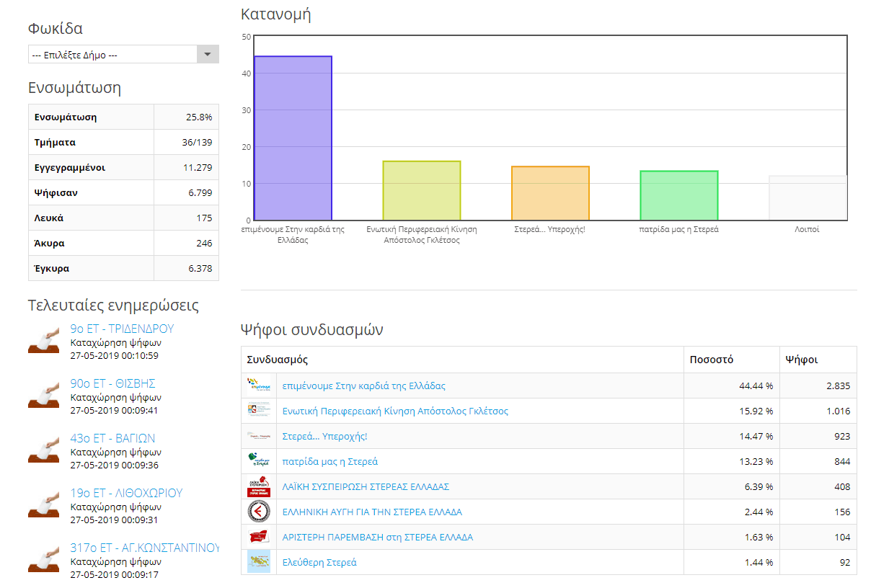Click the purple bar in the chart
889x588 pixels.
293,138
